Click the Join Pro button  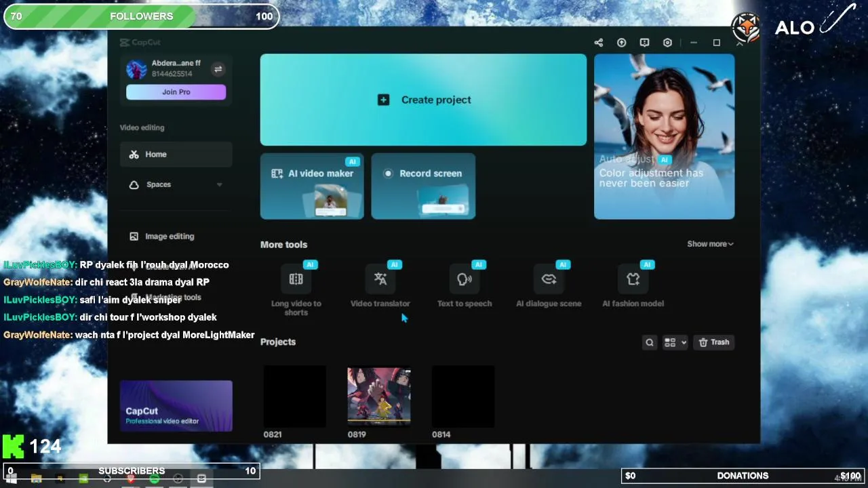(x=176, y=92)
